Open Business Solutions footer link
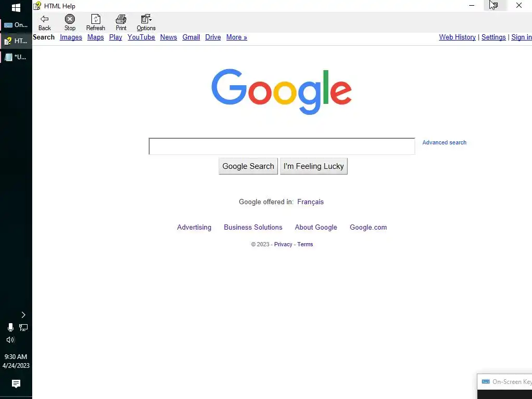The height and width of the screenshot is (399, 532). (253, 228)
